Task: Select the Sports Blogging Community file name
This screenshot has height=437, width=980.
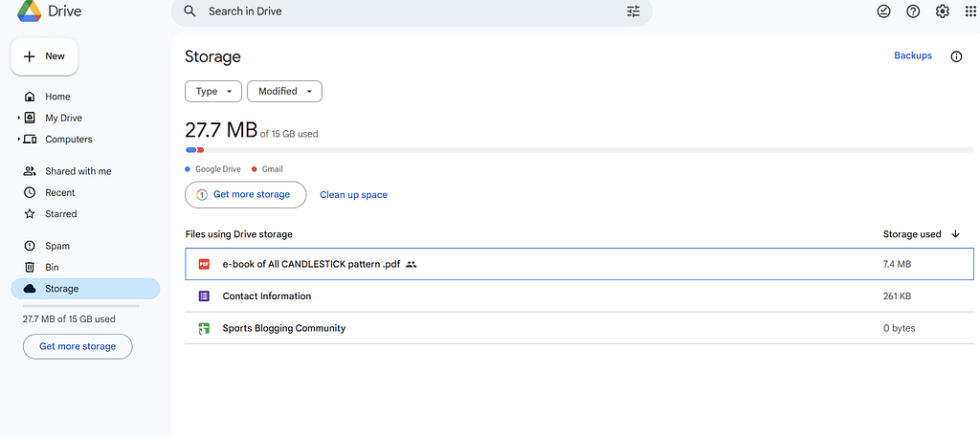Action: click(283, 328)
